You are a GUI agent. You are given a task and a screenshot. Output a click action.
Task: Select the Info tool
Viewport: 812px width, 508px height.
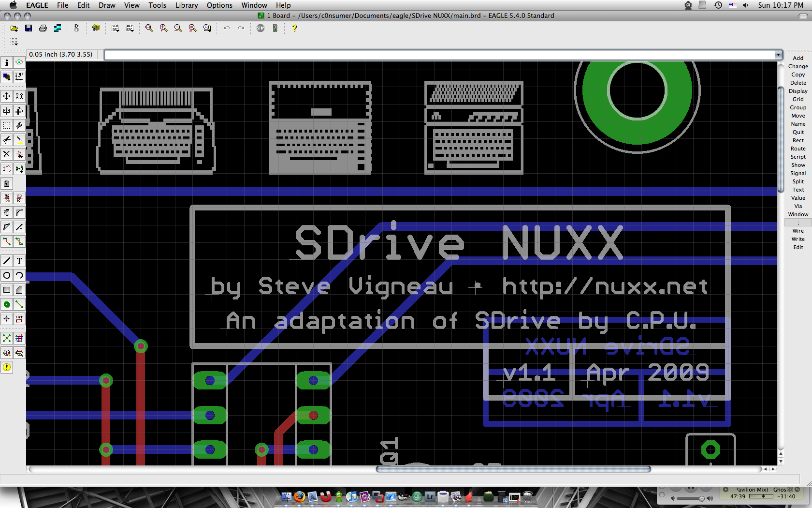[x=7, y=62]
